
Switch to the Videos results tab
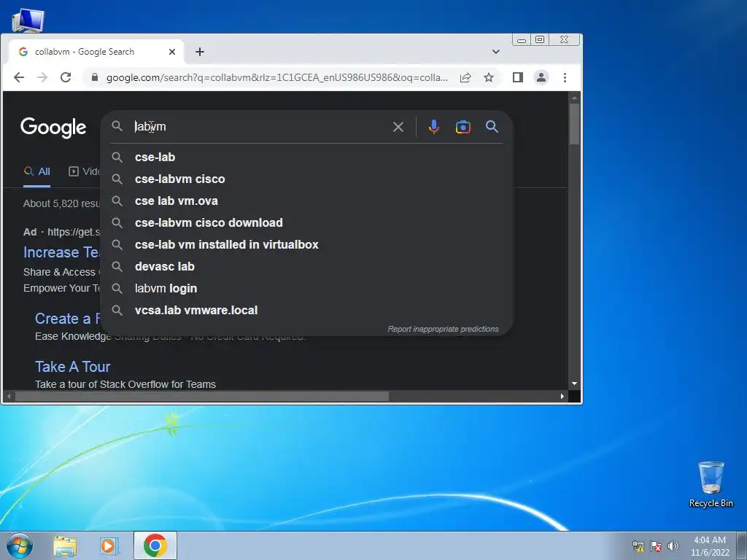click(x=85, y=171)
